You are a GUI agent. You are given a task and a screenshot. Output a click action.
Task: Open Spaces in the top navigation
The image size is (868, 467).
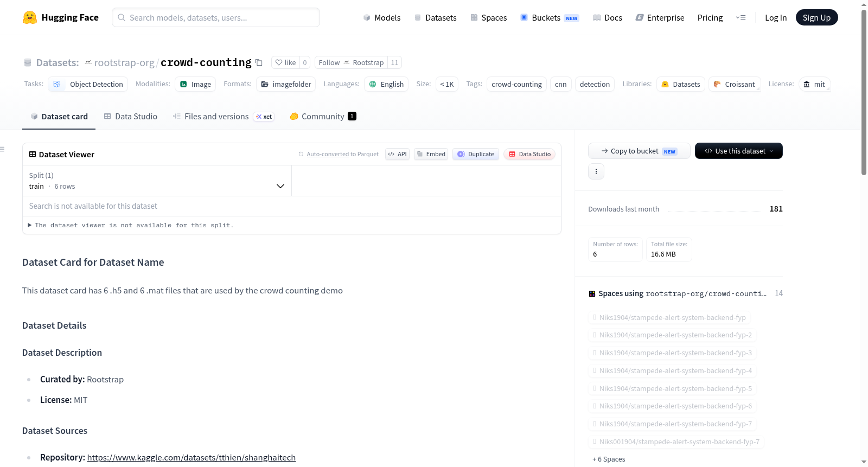tap(489, 17)
